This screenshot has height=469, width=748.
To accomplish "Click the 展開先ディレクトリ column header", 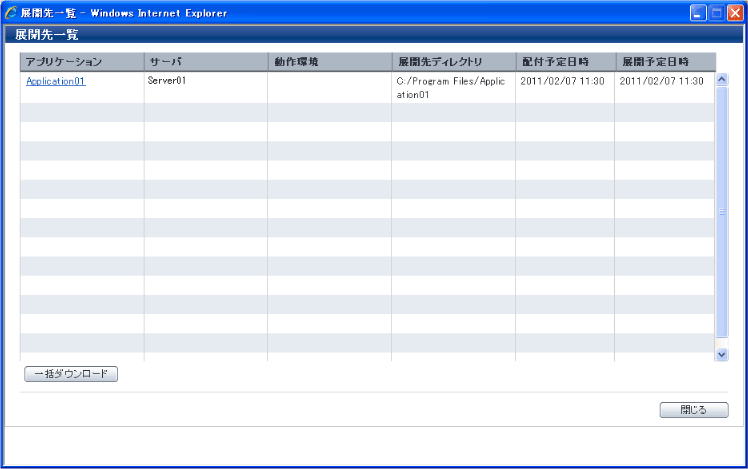I will [453, 62].
